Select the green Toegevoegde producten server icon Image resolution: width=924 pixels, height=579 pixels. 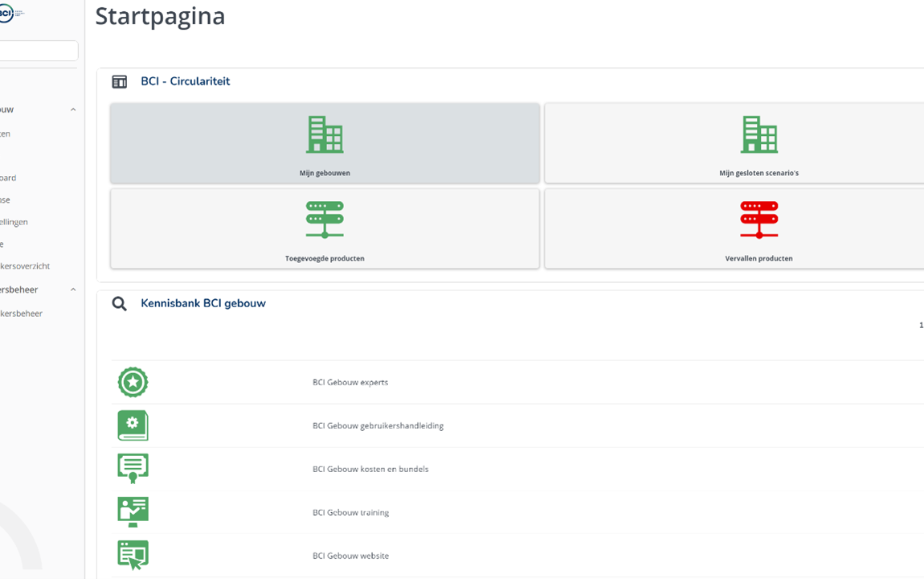[x=325, y=220]
